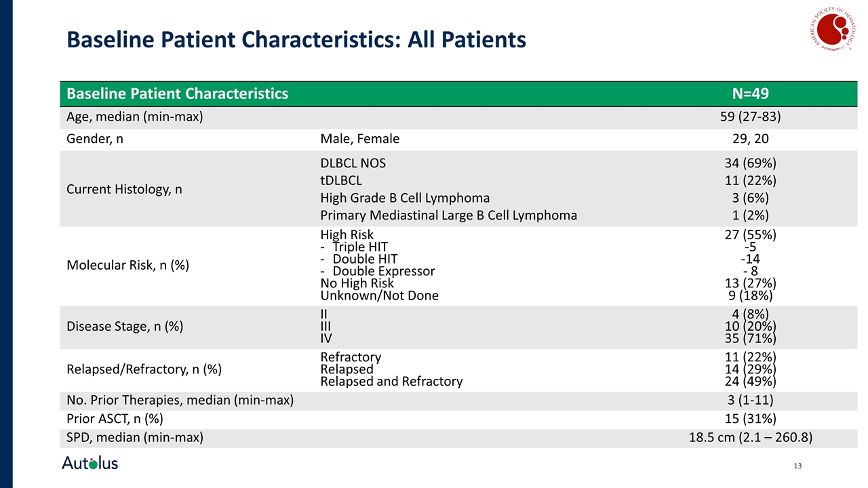Select the 27 (55%) High Risk value
This screenshot has width=868, height=488.
point(750,235)
